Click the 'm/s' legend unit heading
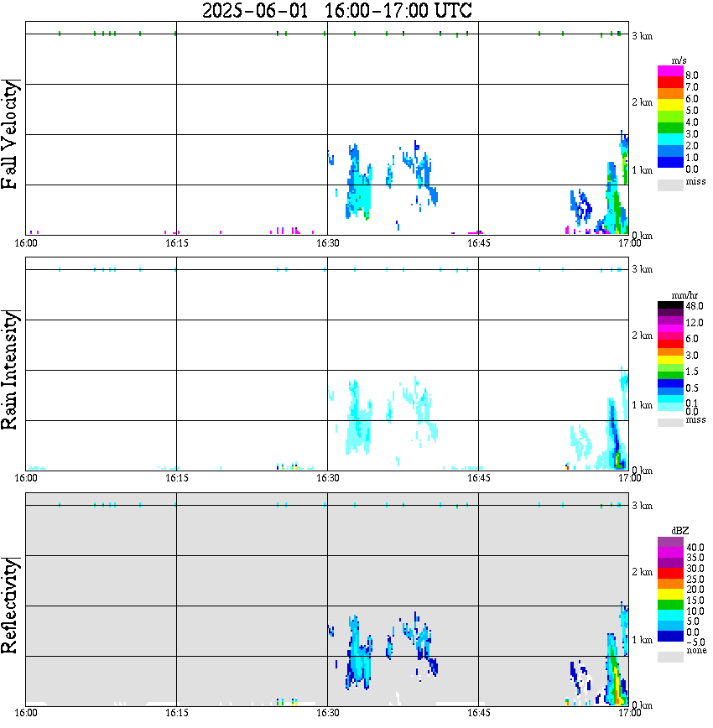 (679, 61)
